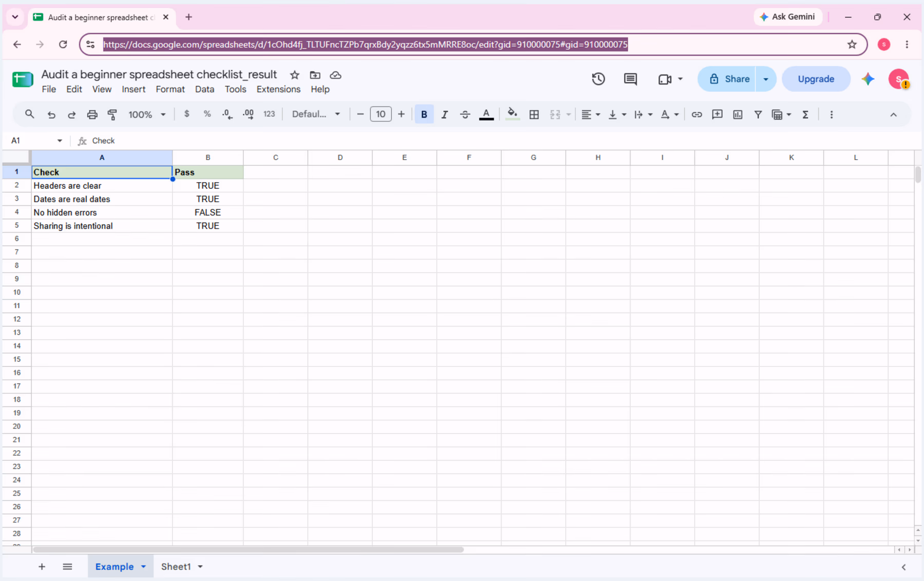Click the Upgrade button

pos(816,79)
